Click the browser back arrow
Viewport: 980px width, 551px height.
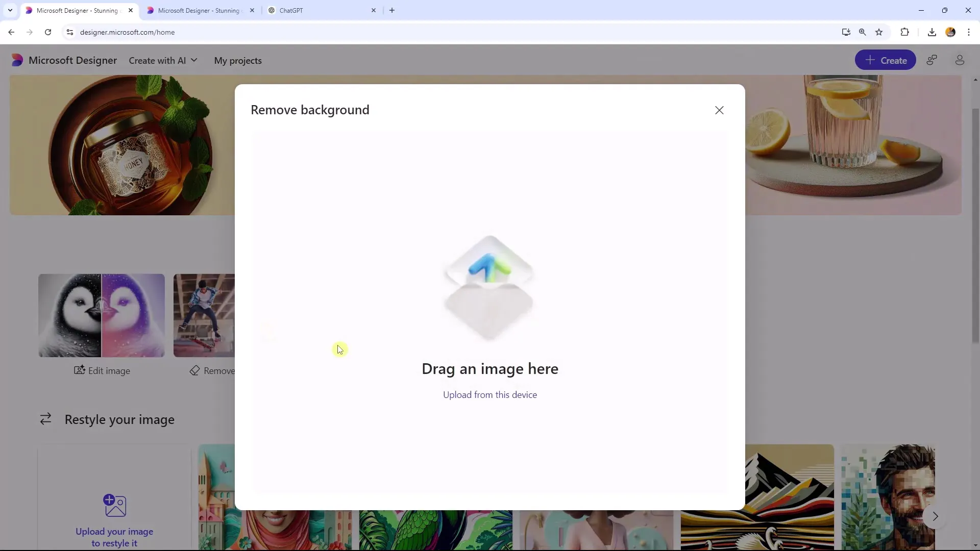point(11,32)
